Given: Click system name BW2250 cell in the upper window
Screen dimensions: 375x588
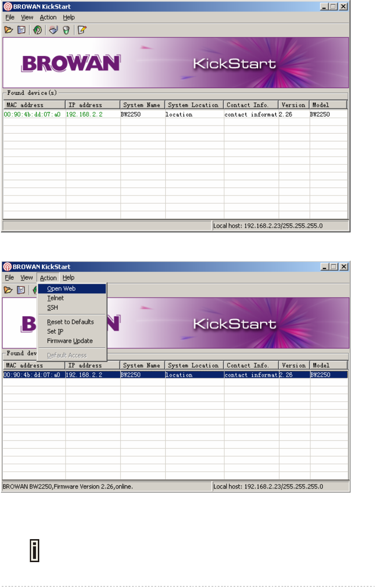Looking at the screenshot, I should pos(131,115).
